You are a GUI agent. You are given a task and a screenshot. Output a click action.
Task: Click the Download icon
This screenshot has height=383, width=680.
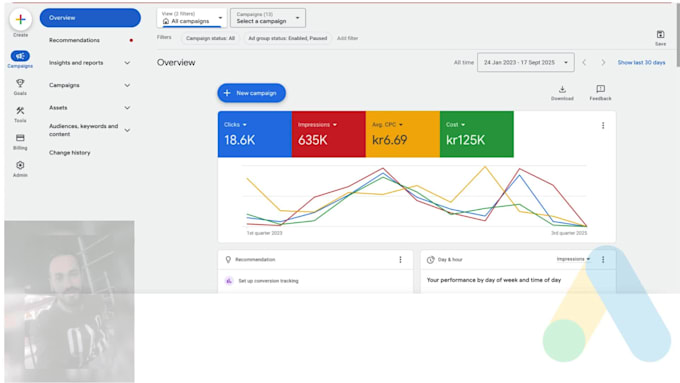562,89
